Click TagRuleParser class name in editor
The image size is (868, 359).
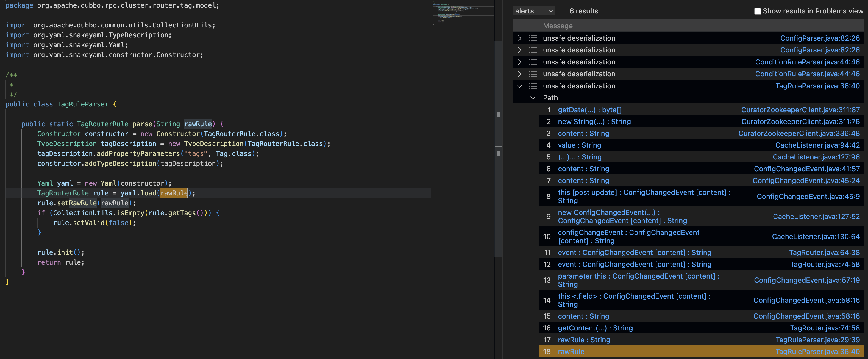pos(83,104)
